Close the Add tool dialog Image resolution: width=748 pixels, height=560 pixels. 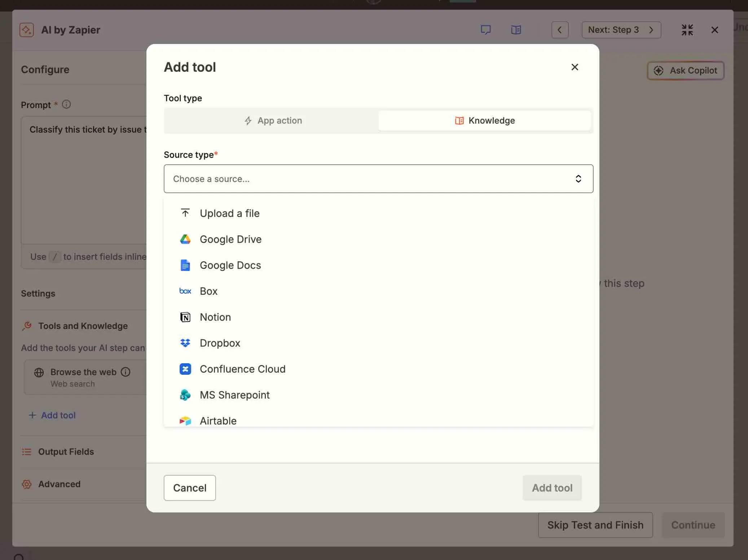point(575,67)
